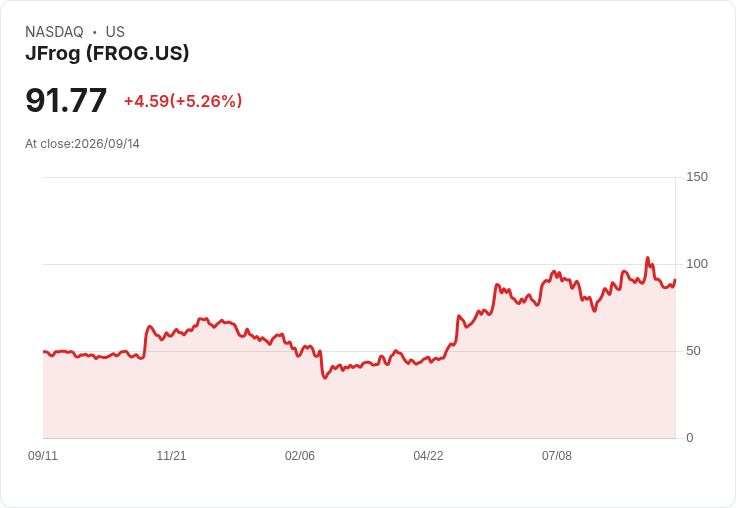Viewport: 736px width, 508px height.
Task: Click the current price 91.77
Action: [66, 100]
